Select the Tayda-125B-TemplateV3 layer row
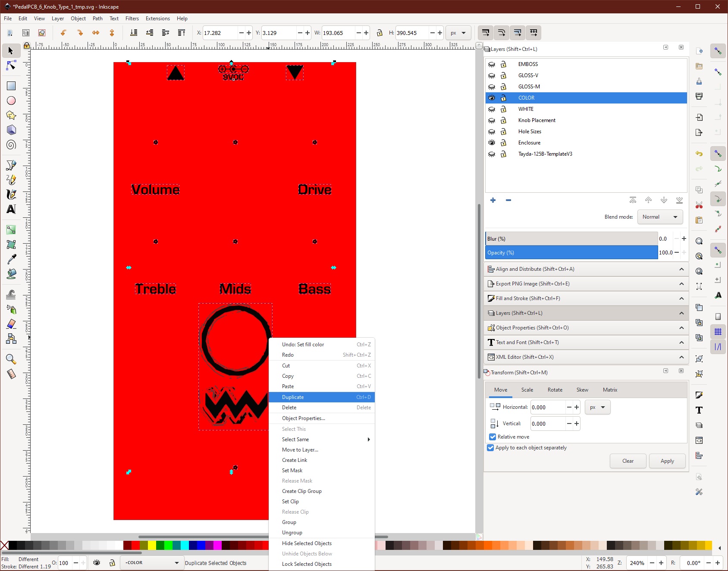Viewport: 728px width, 571px height. [x=586, y=154]
